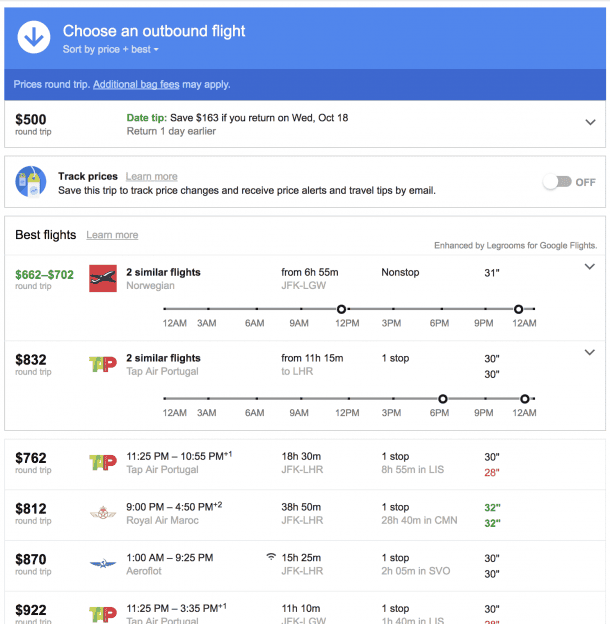Click the 6PM marker on Tap Air timeline

point(442,398)
